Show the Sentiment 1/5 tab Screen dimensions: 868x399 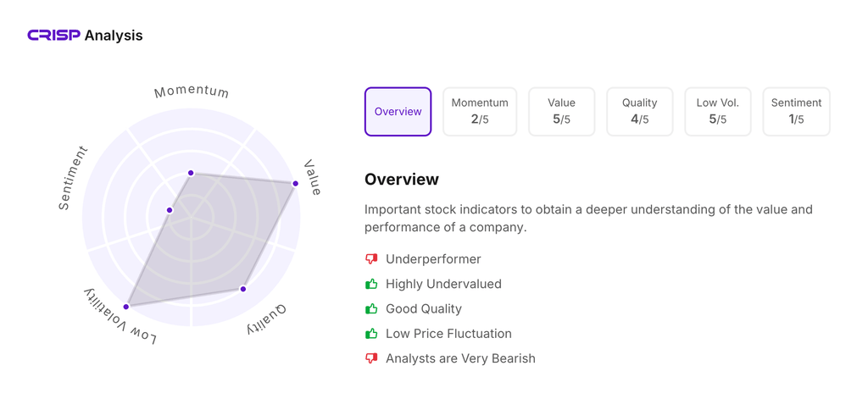coord(796,112)
